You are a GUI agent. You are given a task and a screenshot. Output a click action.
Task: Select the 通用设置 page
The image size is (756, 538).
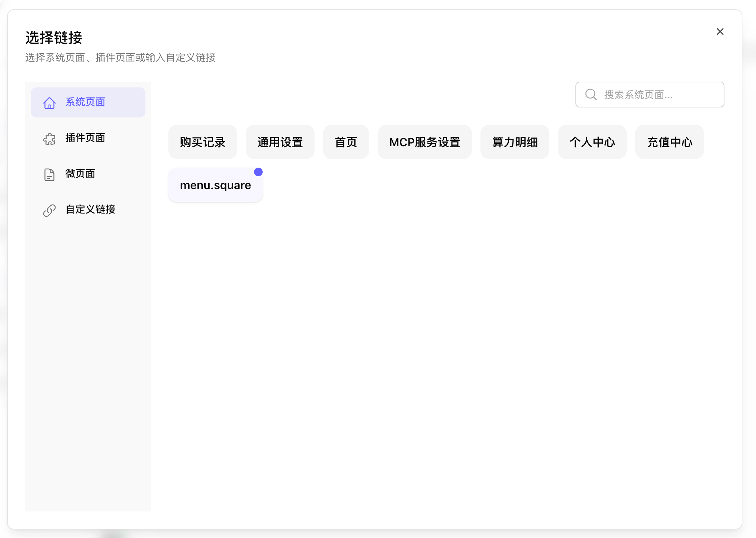point(280,142)
